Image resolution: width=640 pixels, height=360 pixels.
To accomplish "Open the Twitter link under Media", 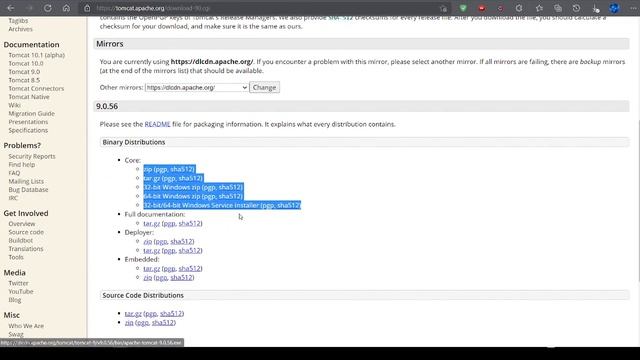I will pos(18,283).
